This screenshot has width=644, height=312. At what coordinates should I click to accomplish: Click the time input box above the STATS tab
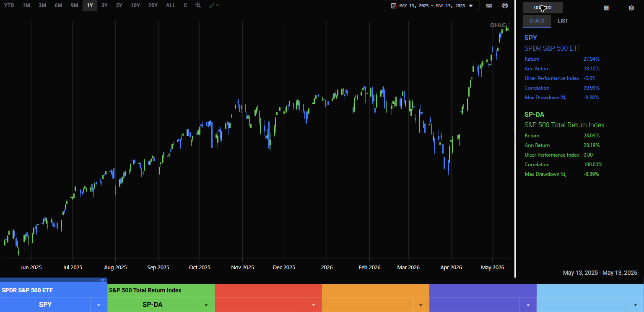(543, 8)
